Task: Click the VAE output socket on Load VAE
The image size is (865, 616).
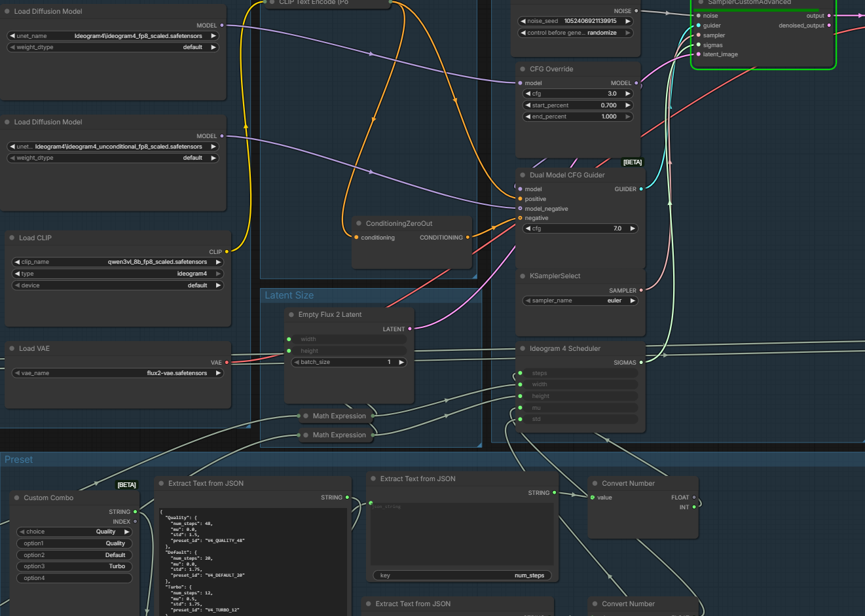Action: click(227, 363)
